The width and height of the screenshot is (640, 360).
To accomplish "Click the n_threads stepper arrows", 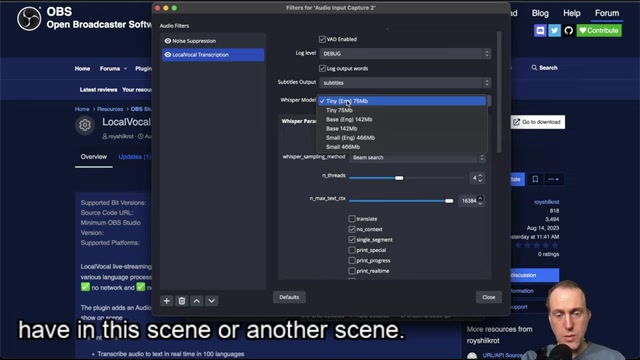I will [480, 178].
